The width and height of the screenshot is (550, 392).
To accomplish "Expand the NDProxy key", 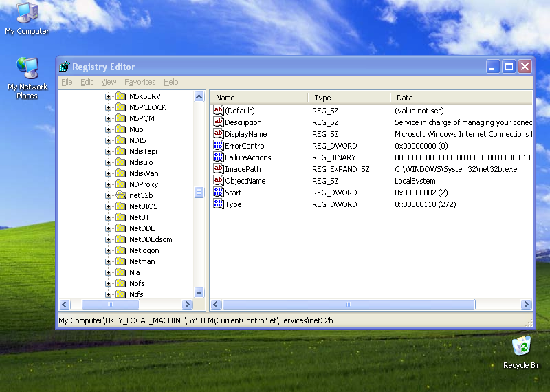I will [108, 184].
